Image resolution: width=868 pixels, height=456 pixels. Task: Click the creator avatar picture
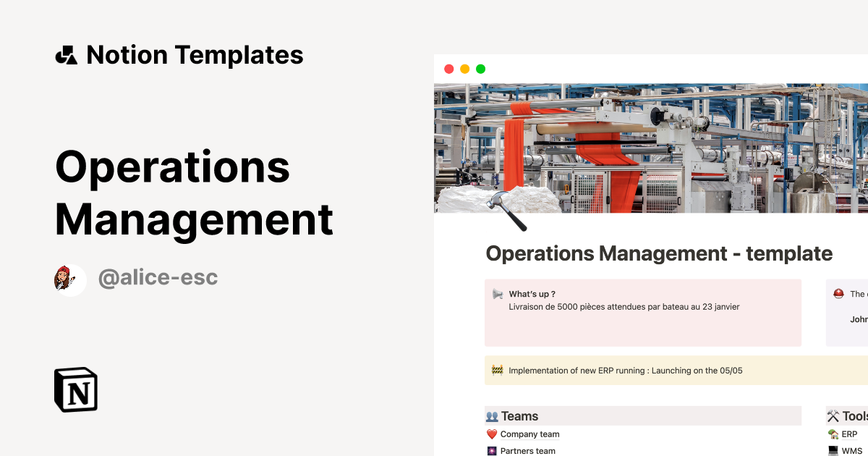point(70,279)
